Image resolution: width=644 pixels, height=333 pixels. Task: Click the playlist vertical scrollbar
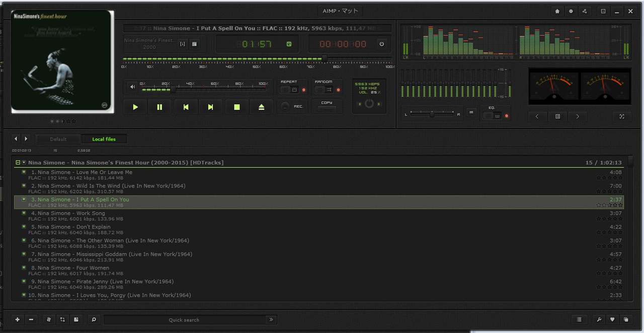(630, 229)
